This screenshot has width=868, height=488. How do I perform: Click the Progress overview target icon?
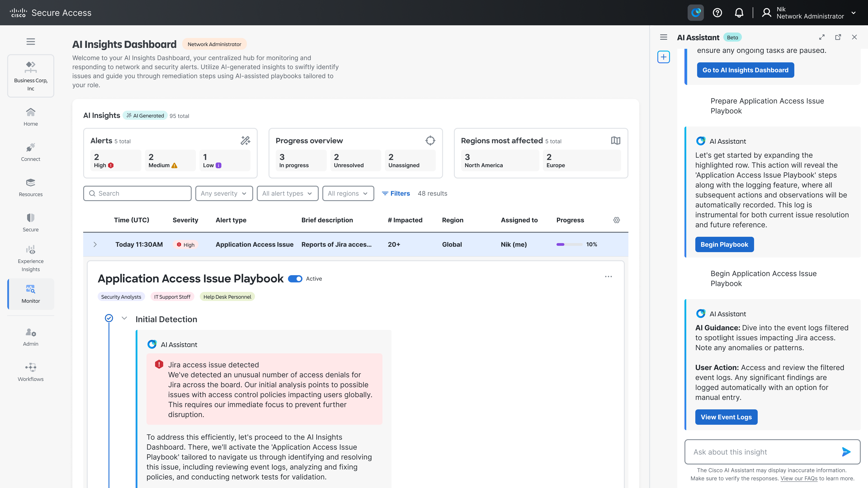click(x=430, y=141)
